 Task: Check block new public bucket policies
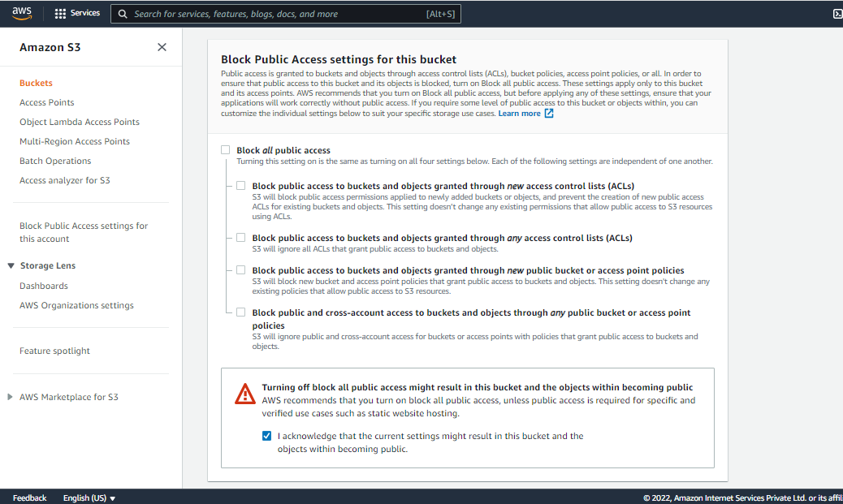pos(240,270)
